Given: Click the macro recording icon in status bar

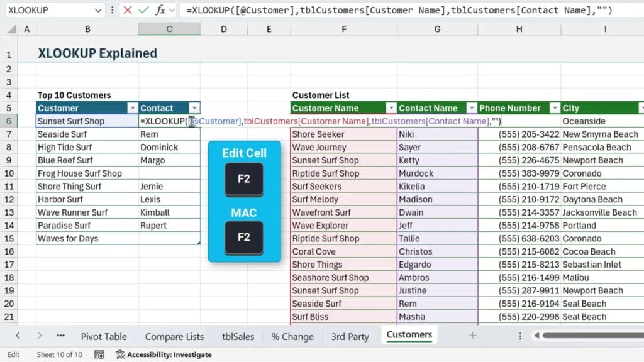Looking at the screenshot, I should 99,354.
